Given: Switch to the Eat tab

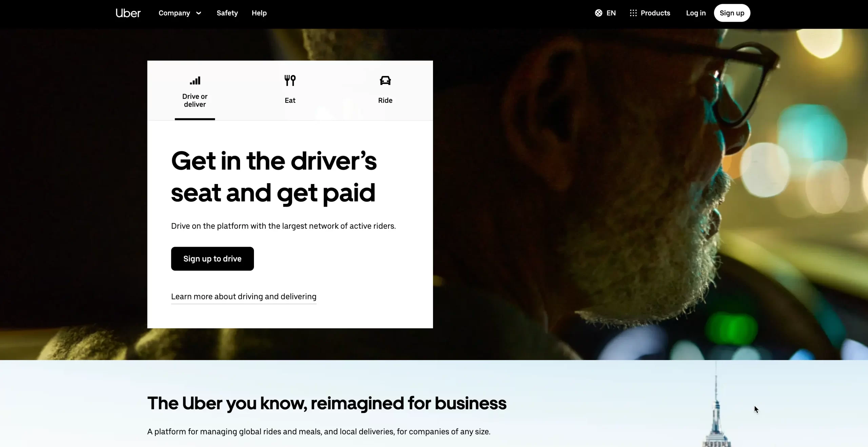Looking at the screenshot, I should pyautogui.click(x=290, y=90).
